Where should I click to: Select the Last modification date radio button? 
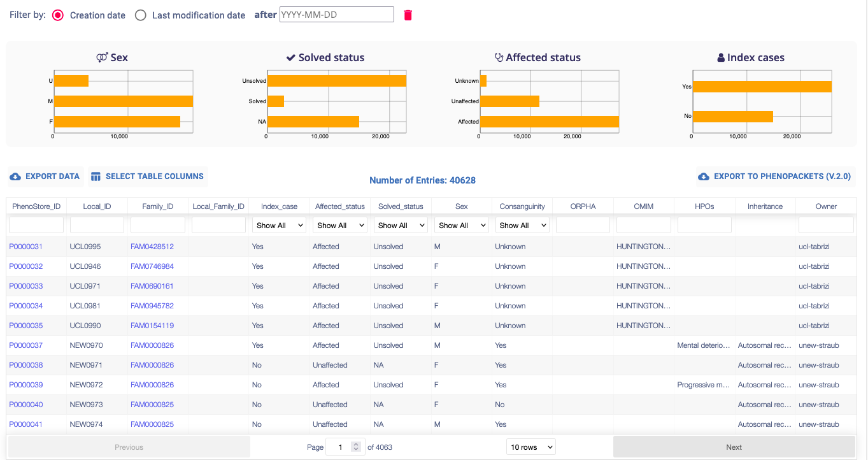click(141, 15)
